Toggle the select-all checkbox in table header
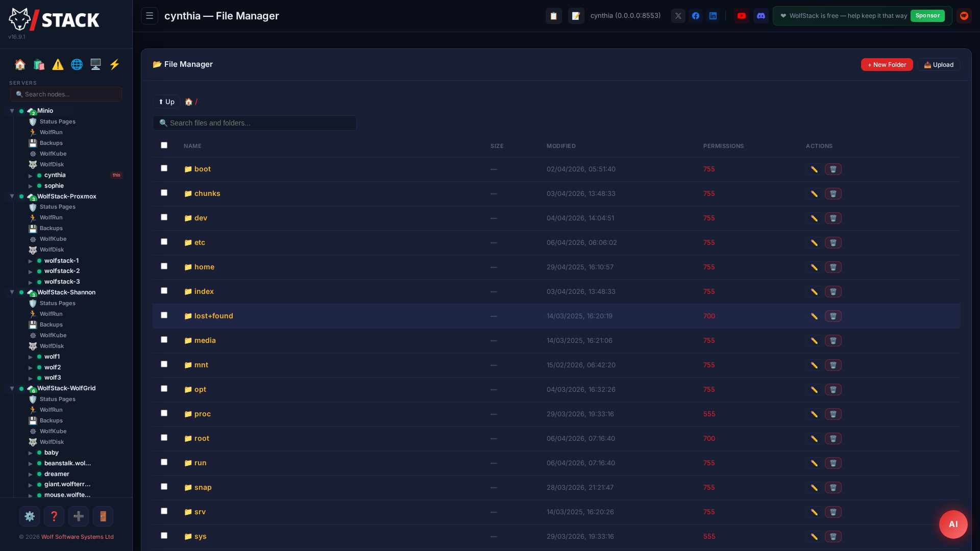 (164, 145)
